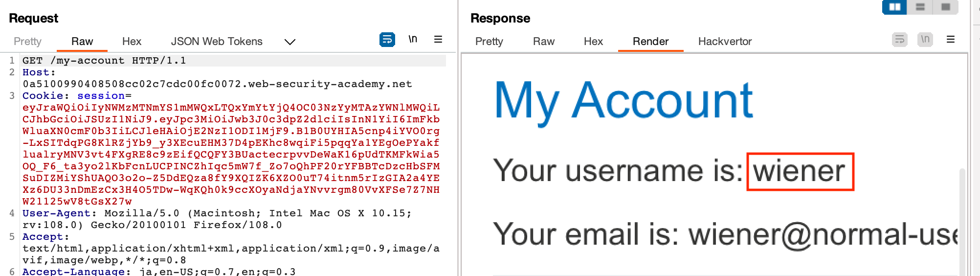The width and height of the screenshot is (980, 276).
Task: Open the Request Hex tab
Action: pyautogui.click(x=132, y=42)
